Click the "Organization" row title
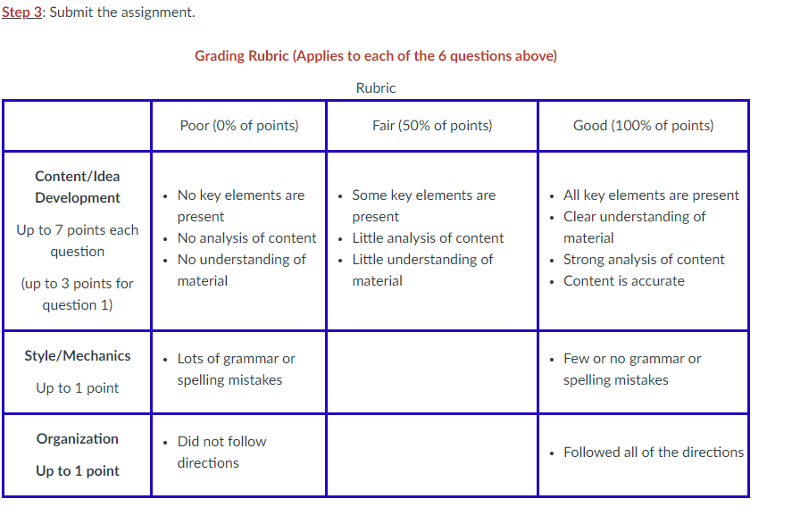This screenshot has height=532, width=792. click(x=78, y=438)
